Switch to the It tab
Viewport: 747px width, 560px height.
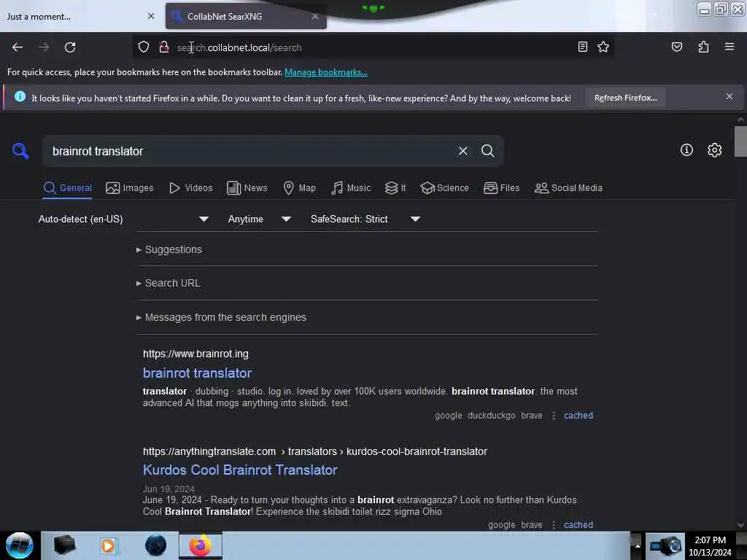pos(395,188)
